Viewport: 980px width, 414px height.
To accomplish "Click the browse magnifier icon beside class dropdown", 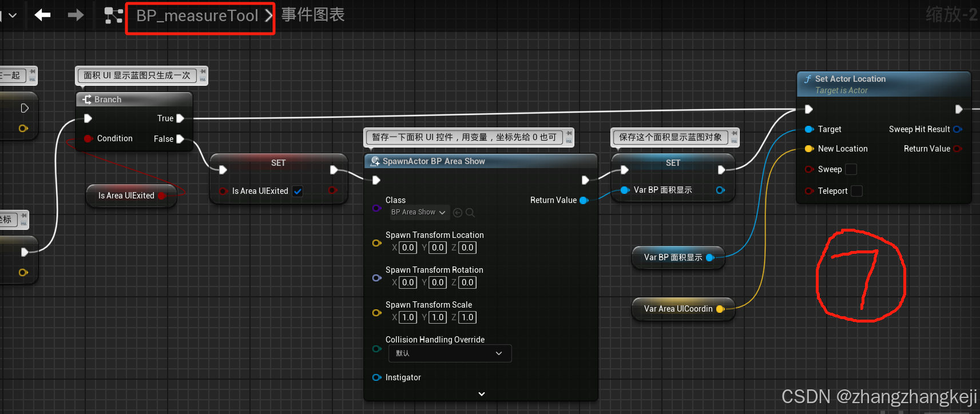I will (470, 213).
